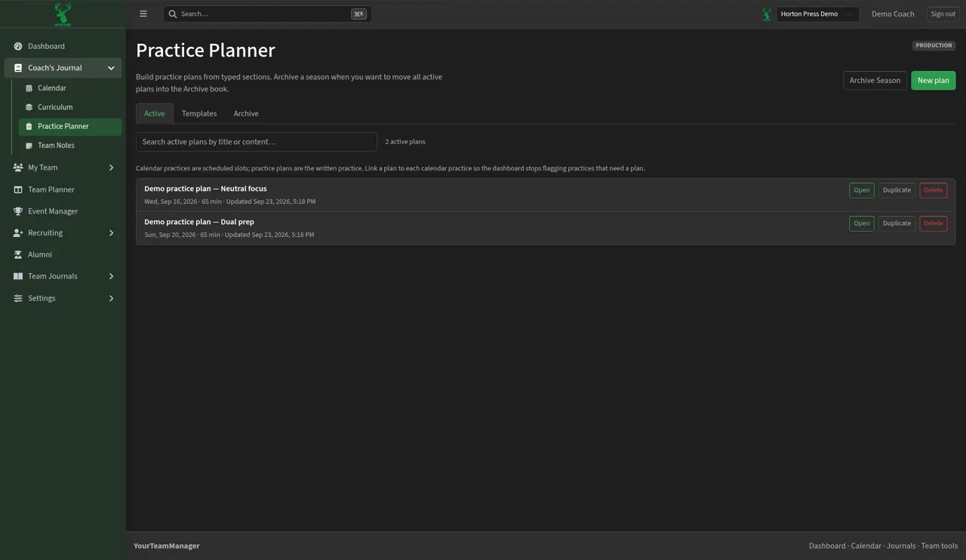Click the top global Search box
This screenshot has height=560, width=966.
click(x=267, y=14)
